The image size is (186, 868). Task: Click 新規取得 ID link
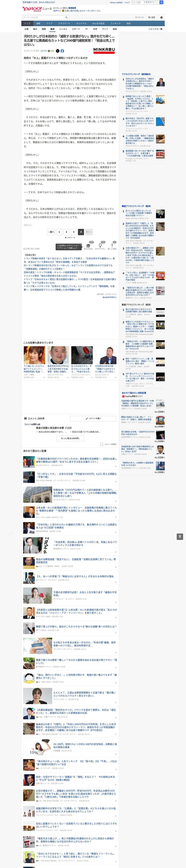point(72,8)
